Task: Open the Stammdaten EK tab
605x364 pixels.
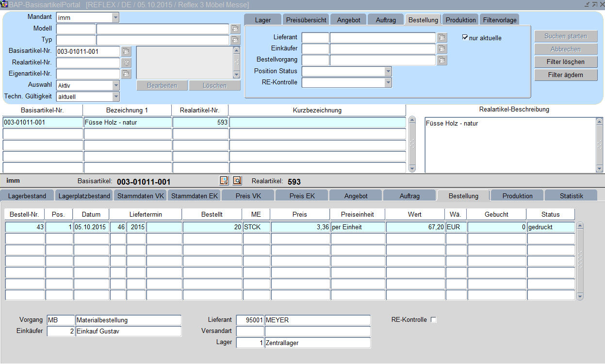Action: click(194, 196)
